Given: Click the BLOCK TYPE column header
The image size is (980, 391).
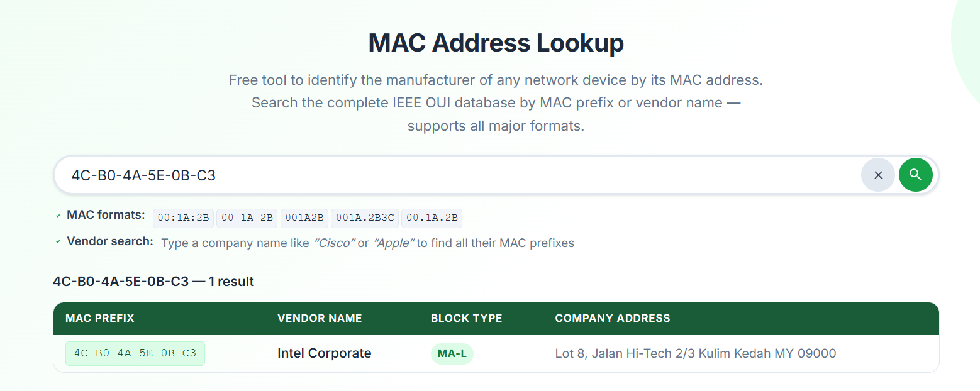Looking at the screenshot, I should pyautogui.click(x=466, y=318).
